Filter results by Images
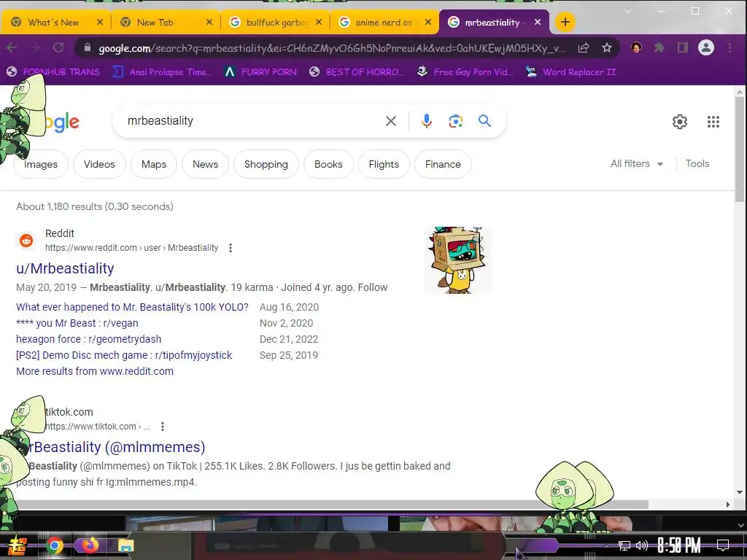The image size is (747, 560). pos(41,164)
